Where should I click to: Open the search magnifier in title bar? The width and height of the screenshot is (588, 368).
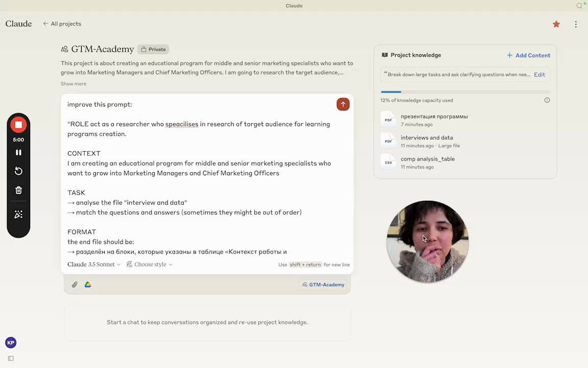click(x=579, y=6)
